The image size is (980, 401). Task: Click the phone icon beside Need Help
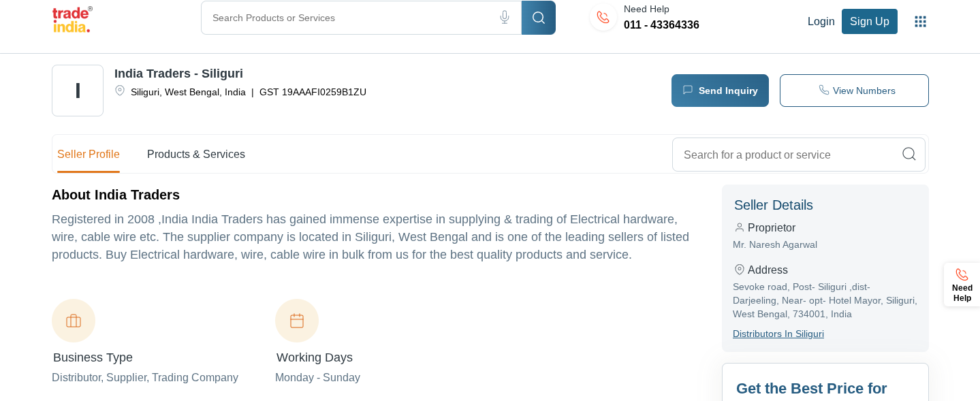(x=603, y=18)
